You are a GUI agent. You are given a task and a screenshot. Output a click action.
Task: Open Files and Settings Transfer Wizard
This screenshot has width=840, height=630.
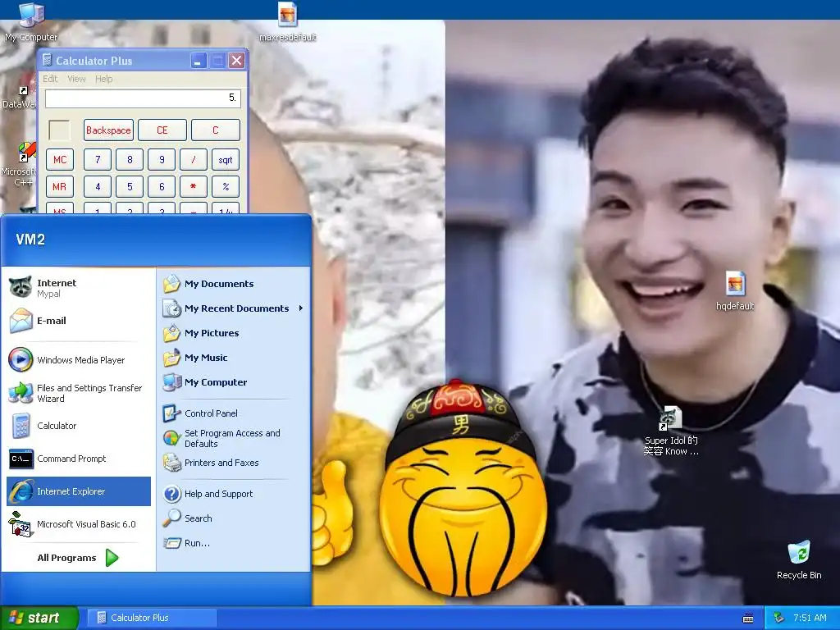(x=78, y=393)
